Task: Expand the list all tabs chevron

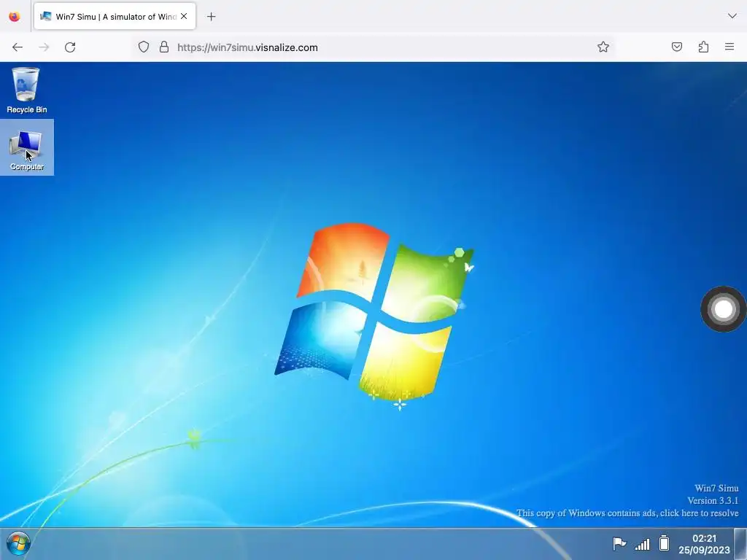Action: tap(732, 16)
